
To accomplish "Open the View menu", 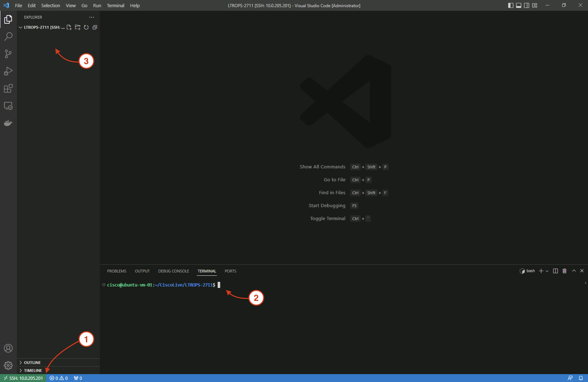I will [71, 5].
